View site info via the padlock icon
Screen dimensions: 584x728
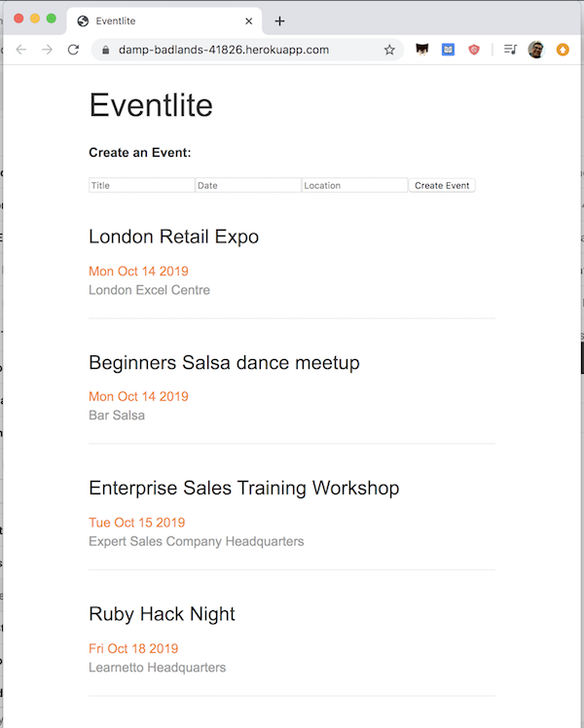pos(105,50)
